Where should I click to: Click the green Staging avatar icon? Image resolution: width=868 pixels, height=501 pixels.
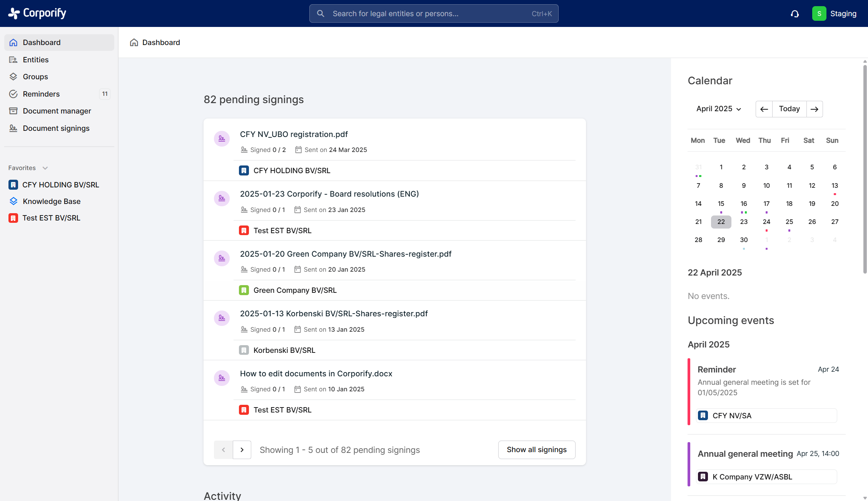point(819,14)
